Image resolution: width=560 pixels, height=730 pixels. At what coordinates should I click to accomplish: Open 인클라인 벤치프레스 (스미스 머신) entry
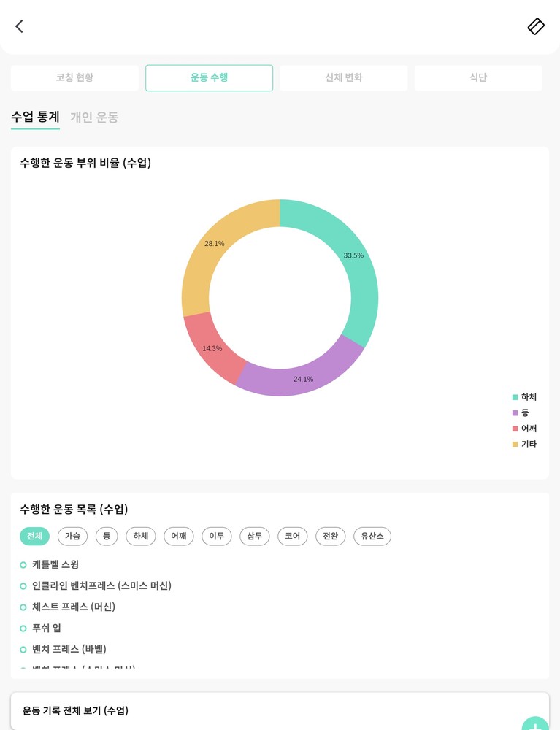(x=101, y=585)
